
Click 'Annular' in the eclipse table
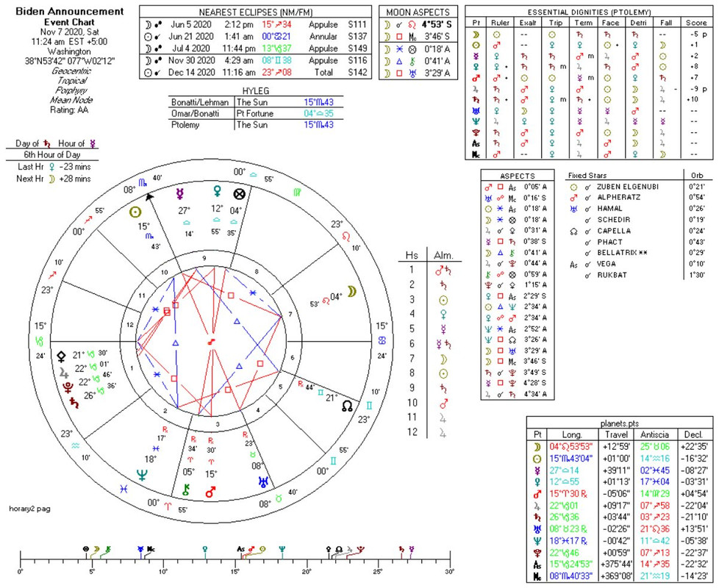[323, 37]
